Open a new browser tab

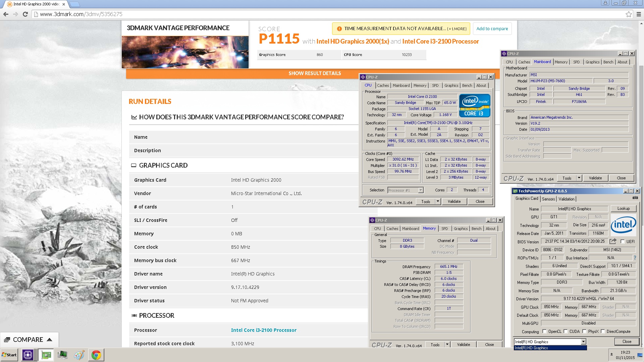tap(74, 4)
